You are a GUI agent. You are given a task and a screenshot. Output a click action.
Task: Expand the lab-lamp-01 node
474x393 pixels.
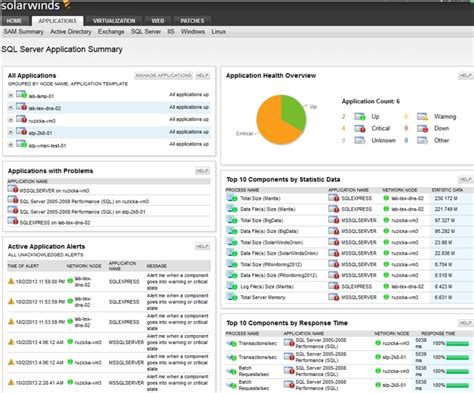(11, 95)
